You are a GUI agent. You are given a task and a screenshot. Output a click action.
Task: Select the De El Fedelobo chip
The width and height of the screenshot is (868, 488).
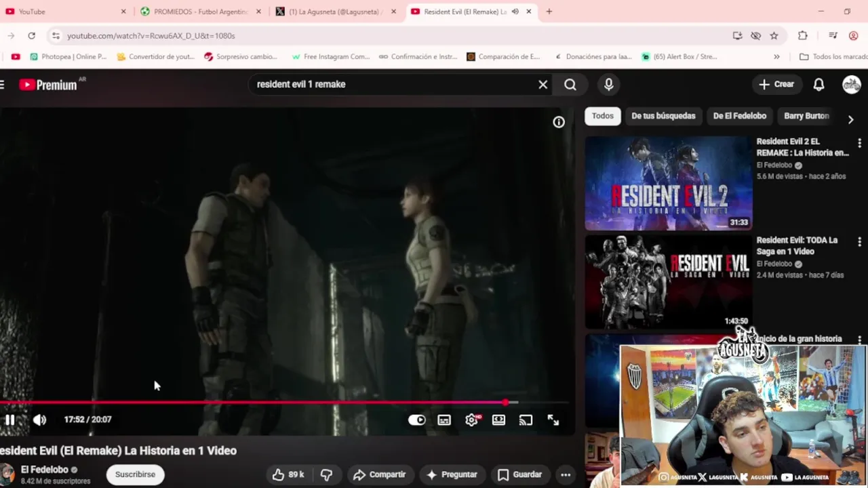tap(739, 116)
